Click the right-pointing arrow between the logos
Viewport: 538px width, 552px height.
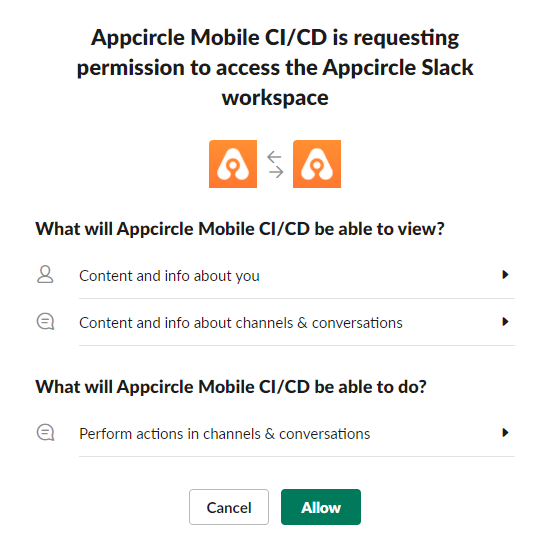(x=276, y=172)
